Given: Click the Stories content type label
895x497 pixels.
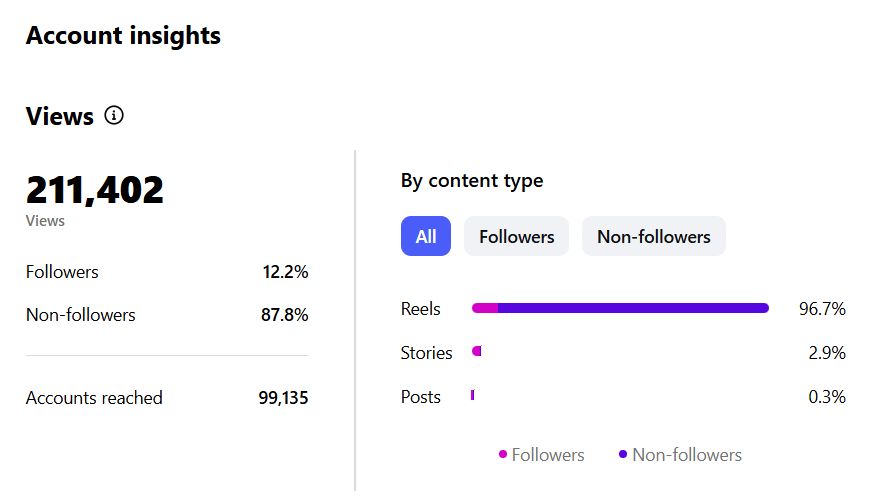Looking at the screenshot, I should 426,353.
